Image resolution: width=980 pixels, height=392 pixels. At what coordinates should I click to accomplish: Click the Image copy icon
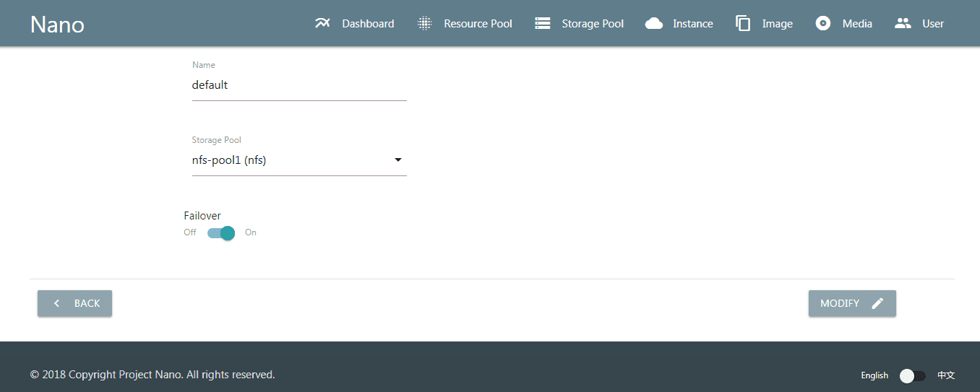743,23
